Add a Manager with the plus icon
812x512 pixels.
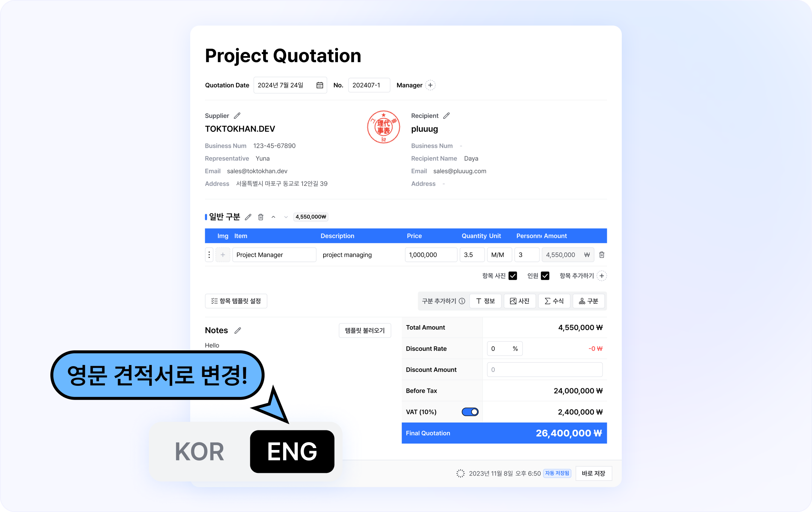430,85
